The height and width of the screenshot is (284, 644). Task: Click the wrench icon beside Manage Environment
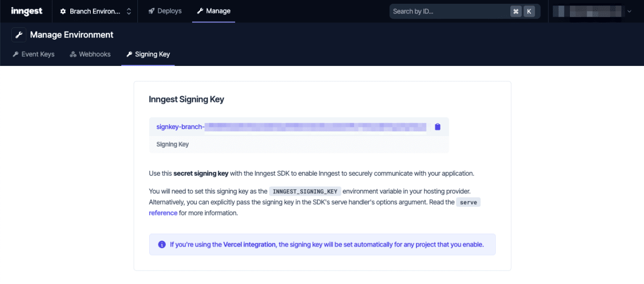click(x=19, y=35)
